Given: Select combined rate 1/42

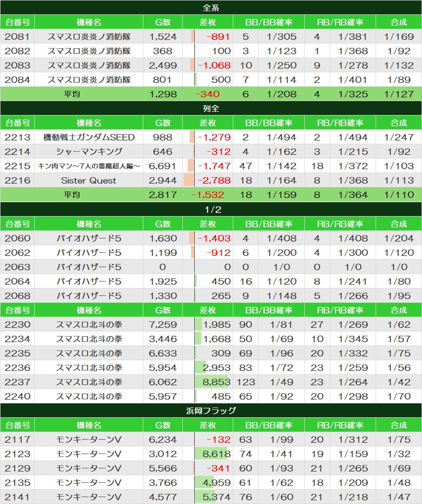Looking at the screenshot, I should tap(399, 382).
